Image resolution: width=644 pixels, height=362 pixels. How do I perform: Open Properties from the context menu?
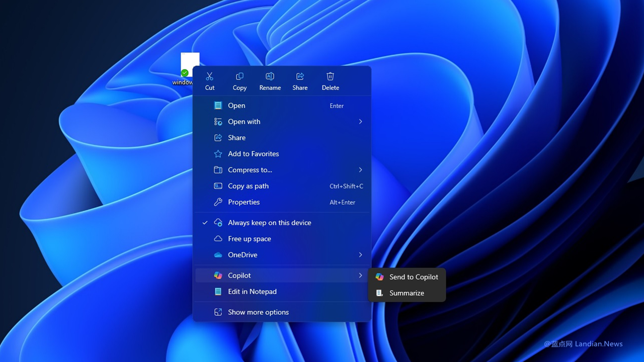point(282,202)
